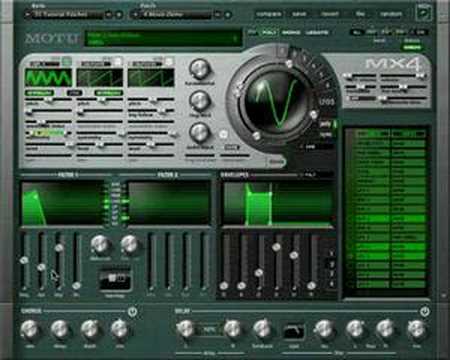Click the second Chorus knob
This screenshot has height=360, width=450.
[60, 329]
